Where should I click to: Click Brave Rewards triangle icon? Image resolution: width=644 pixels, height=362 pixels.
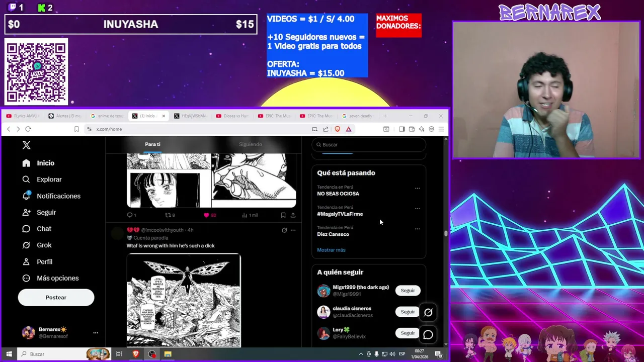coord(348,129)
